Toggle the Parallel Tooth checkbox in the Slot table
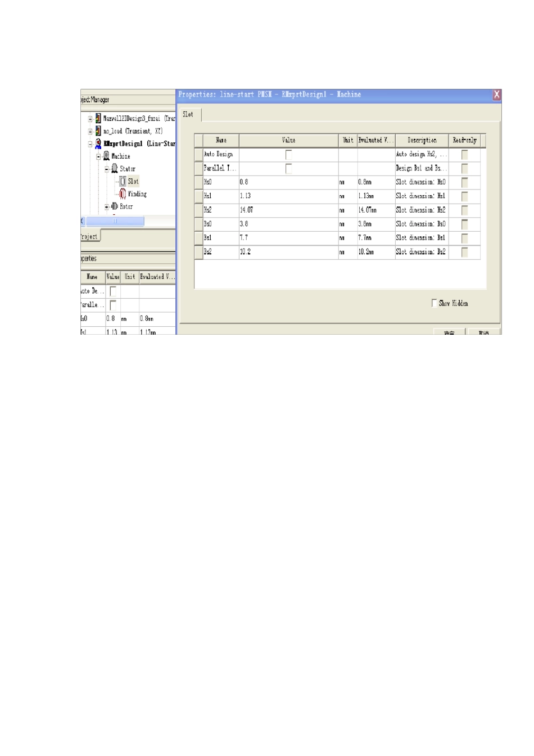The image size is (534, 756). pos(289,168)
